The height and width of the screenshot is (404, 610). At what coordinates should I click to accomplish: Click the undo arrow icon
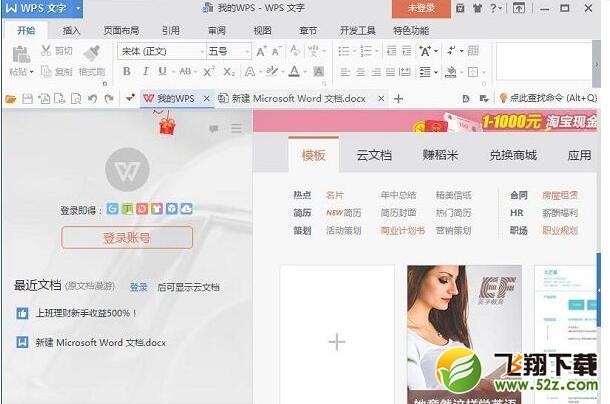(92, 99)
